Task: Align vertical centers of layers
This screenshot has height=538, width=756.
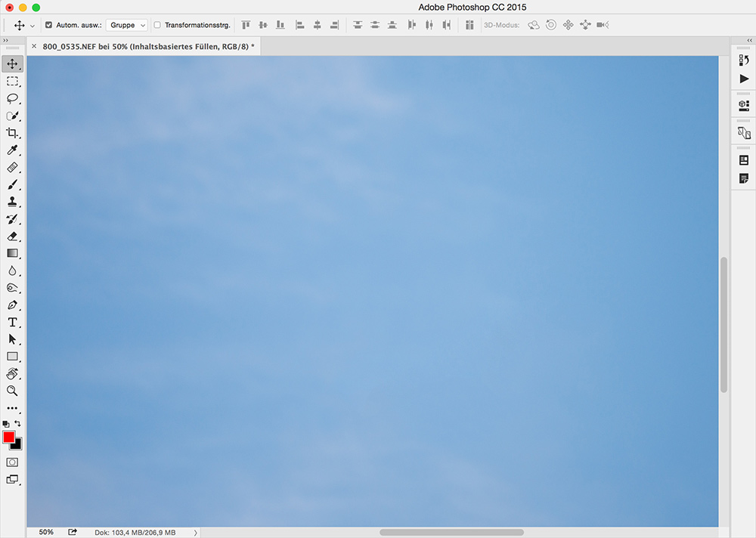Action: [x=263, y=25]
